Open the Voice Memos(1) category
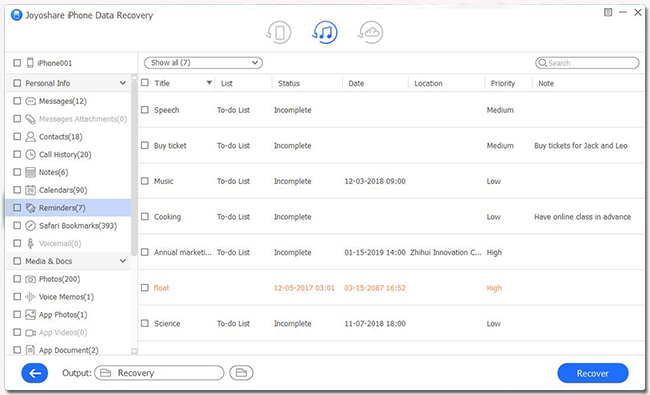650x395 pixels. pos(66,297)
